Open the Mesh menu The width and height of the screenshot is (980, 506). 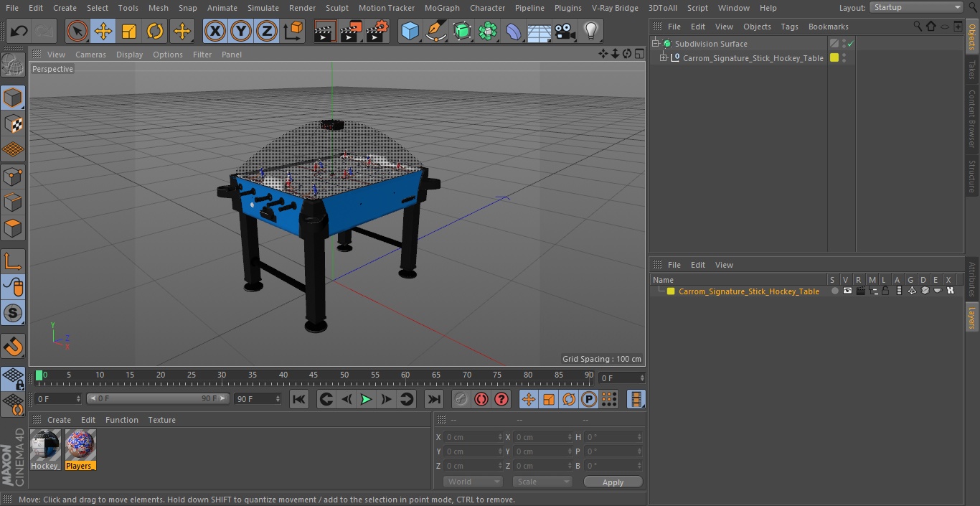click(159, 8)
